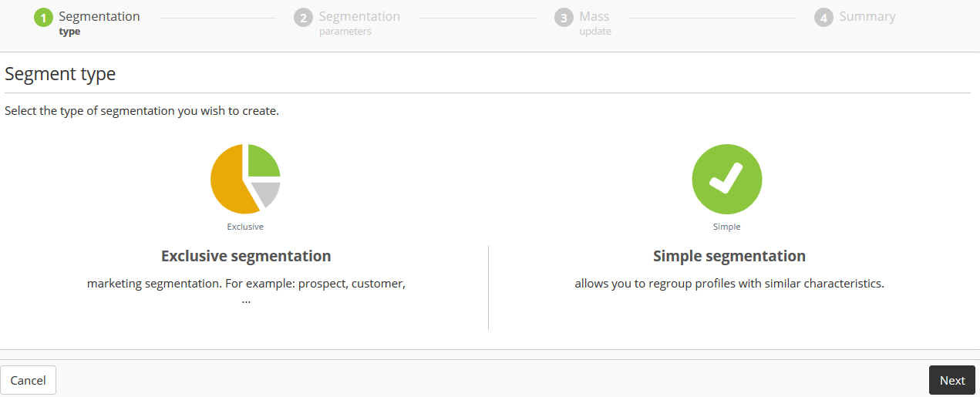Open the Summary step label

867,17
